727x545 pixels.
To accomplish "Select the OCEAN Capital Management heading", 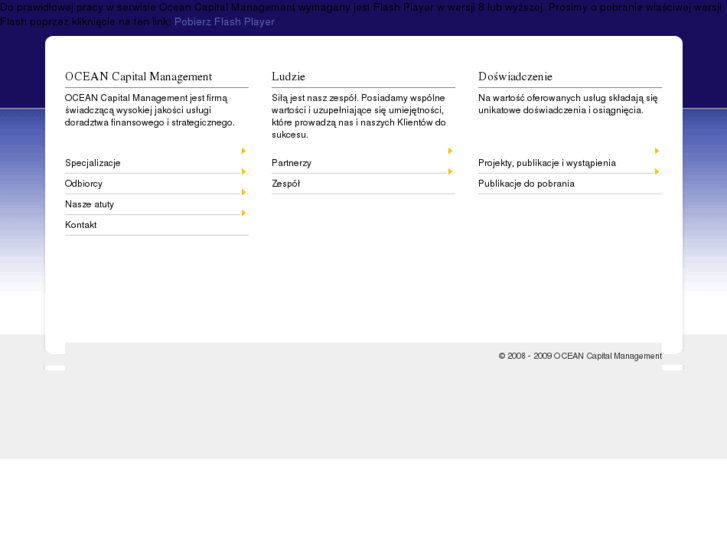I will (x=138, y=77).
